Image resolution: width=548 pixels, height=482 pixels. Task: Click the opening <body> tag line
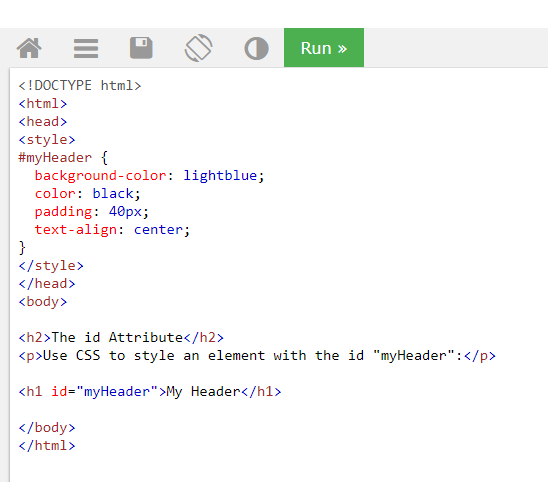(x=43, y=302)
